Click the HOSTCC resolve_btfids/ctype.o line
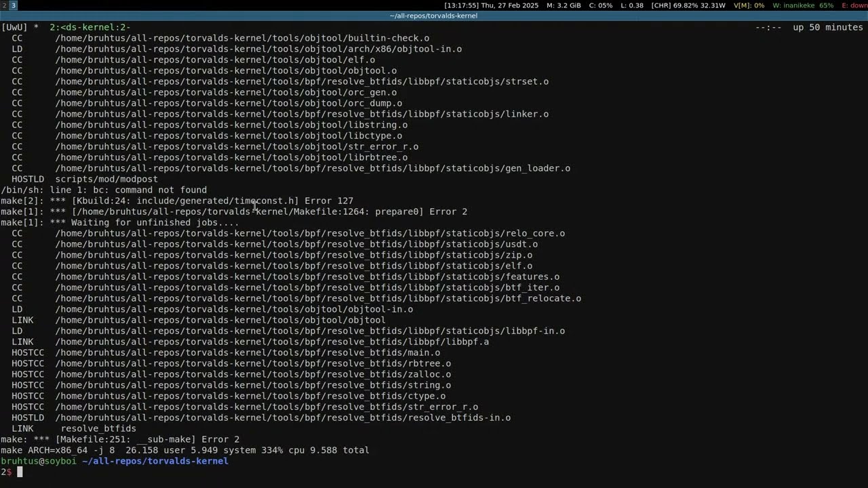 [x=229, y=396]
